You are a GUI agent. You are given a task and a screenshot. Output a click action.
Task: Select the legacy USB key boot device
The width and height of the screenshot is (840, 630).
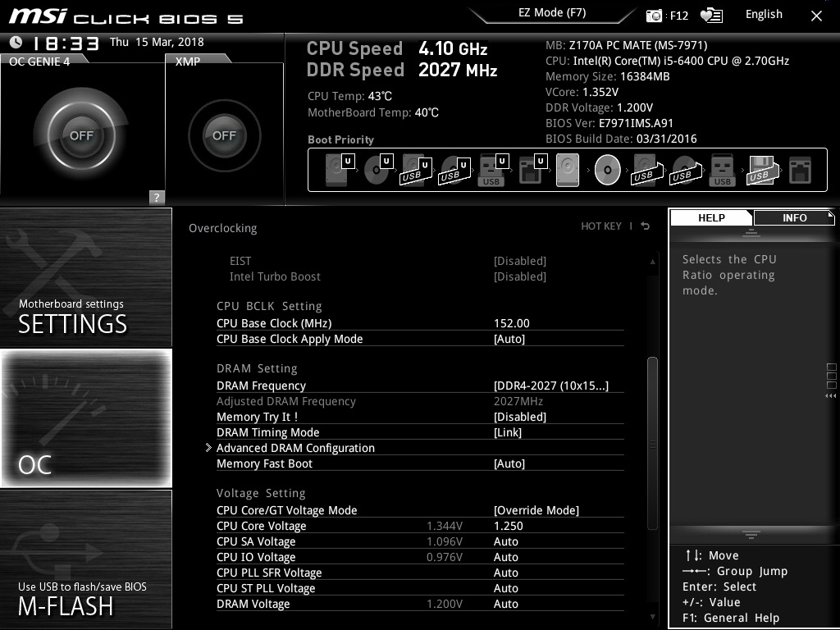[x=723, y=170]
